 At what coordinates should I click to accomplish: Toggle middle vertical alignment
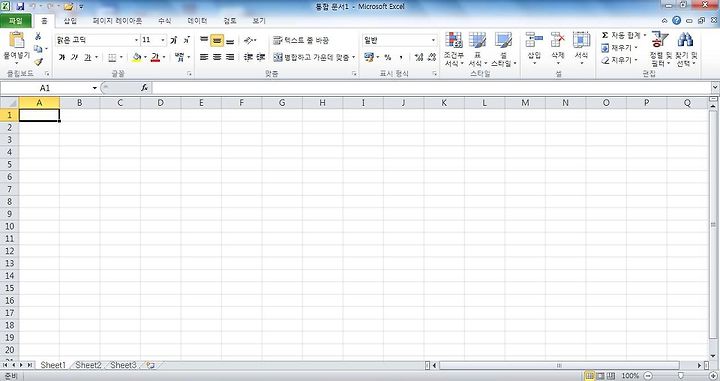point(217,40)
